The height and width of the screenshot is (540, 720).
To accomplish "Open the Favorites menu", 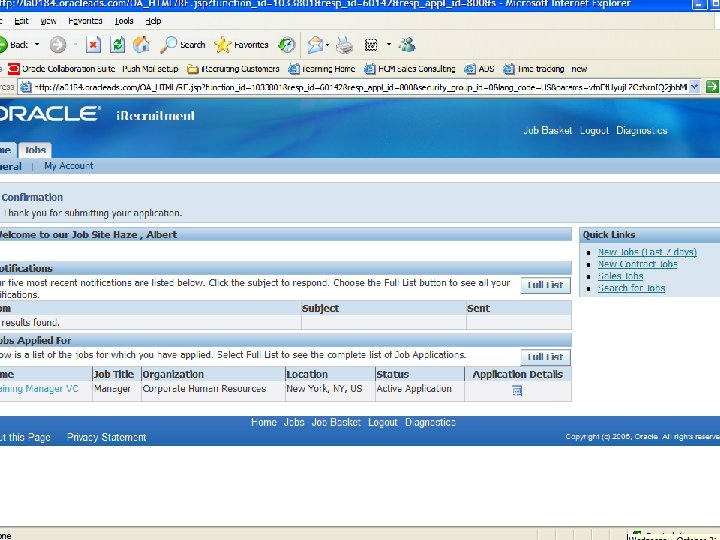I will 85,21.
